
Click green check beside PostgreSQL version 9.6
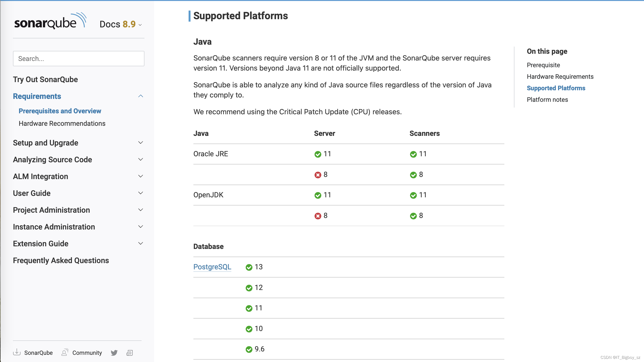point(249,349)
